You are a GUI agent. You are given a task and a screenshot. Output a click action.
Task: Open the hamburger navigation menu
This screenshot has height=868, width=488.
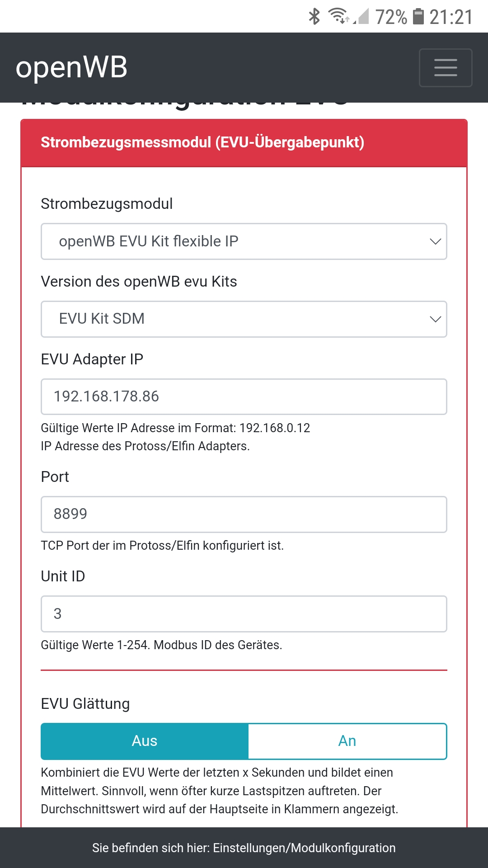pos(446,68)
